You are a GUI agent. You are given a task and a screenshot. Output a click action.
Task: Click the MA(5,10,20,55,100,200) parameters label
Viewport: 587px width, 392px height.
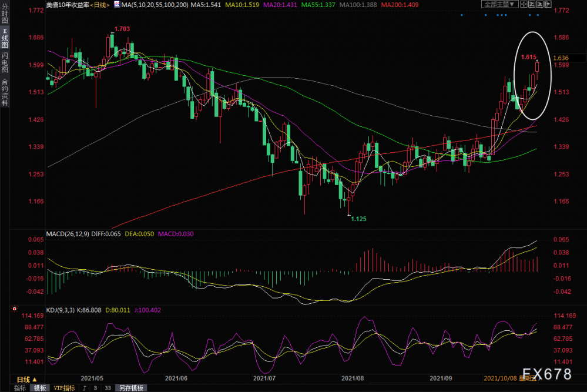click(155, 5)
